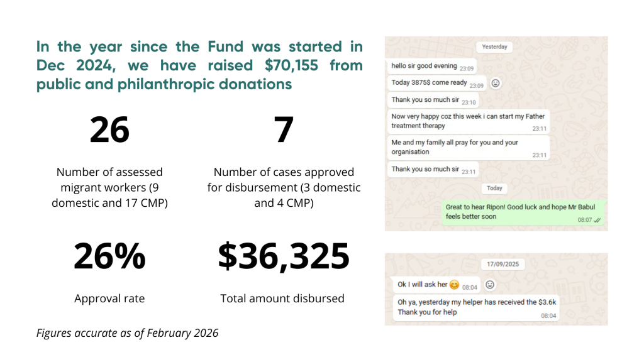The height and width of the screenshot is (362, 644).
Task: Click the "Father treatment therapy" chat message
Action: tap(469, 121)
